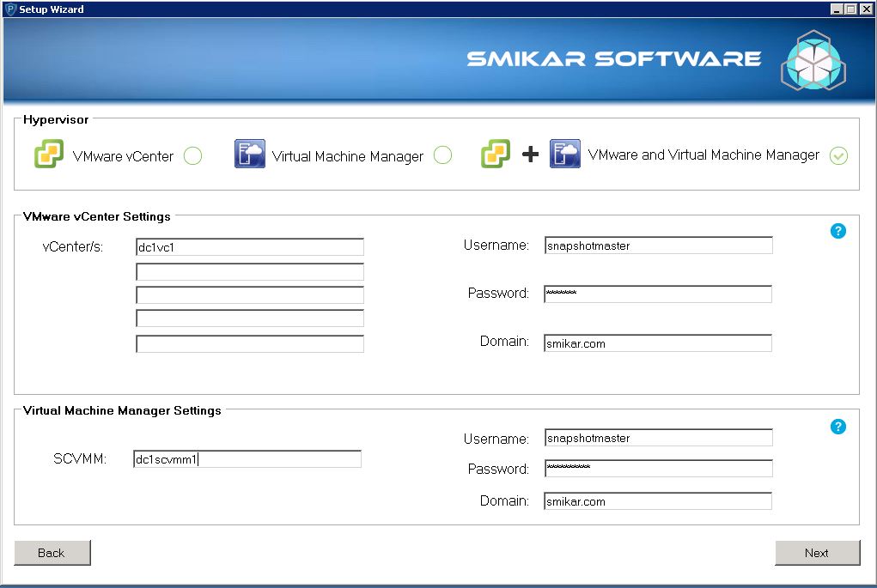Click the VMware icon in the combined option
877x588 pixels.
[496, 155]
